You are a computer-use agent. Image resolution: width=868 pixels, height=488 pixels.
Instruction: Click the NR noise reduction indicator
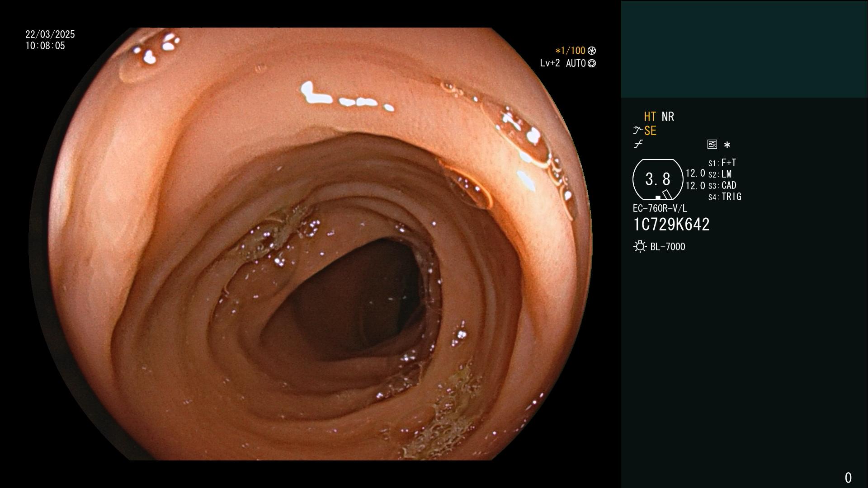click(x=668, y=117)
